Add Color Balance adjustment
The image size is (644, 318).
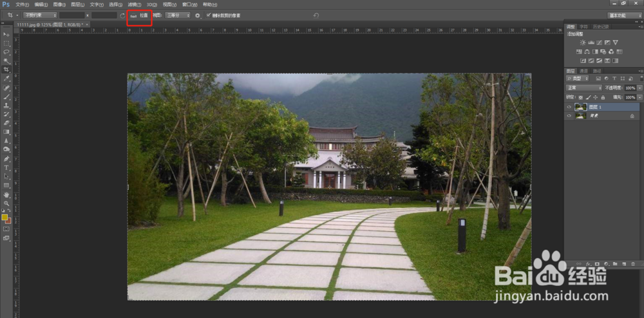(x=587, y=51)
